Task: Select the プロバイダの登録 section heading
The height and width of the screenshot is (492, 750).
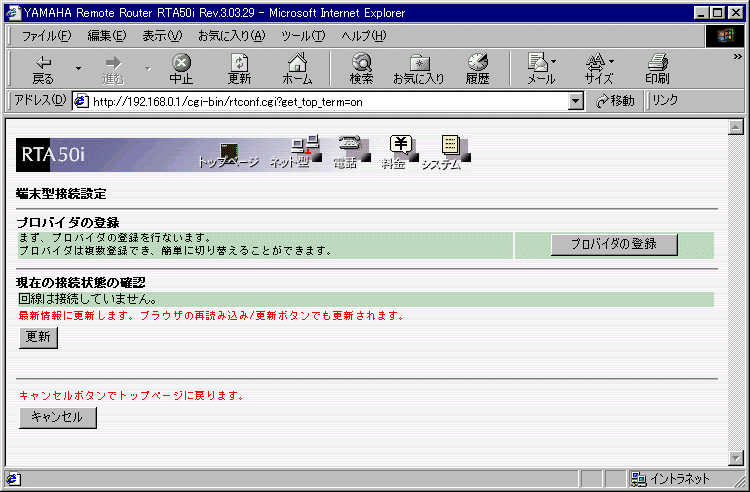Action: tap(67, 222)
